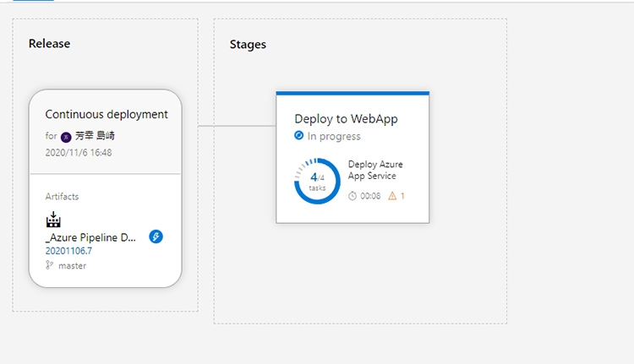Image resolution: width=634 pixels, height=364 pixels.
Task: Click the 4/4 tasks progress ring
Action: click(x=317, y=181)
